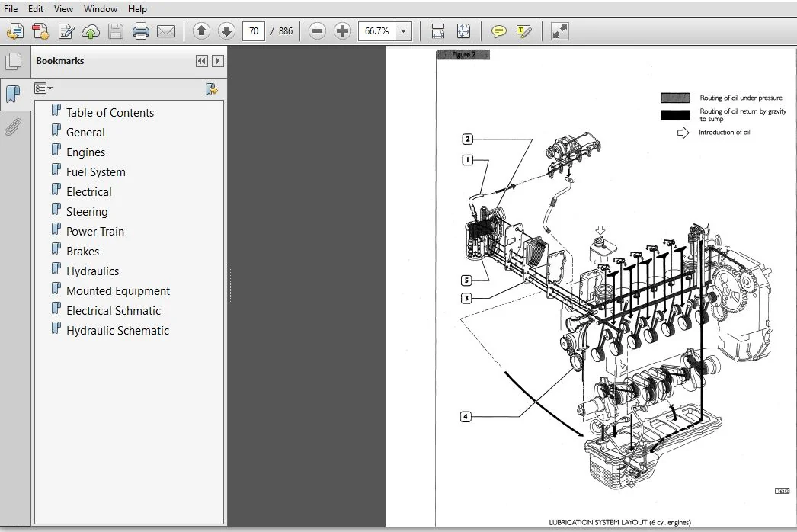797x532 pixels.
Task: Open the bookmarks options dropdown menu
Action: tap(43, 88)
